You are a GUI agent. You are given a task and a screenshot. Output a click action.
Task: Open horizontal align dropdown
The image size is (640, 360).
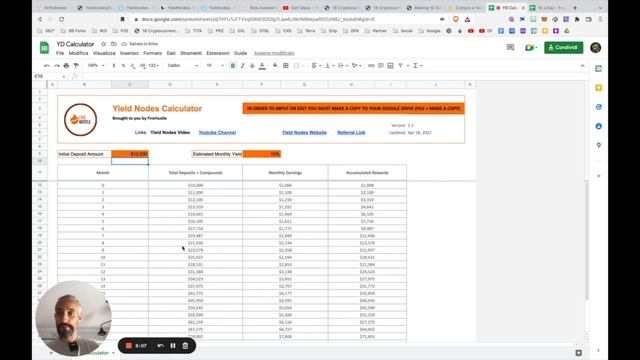tap(316, 66)
